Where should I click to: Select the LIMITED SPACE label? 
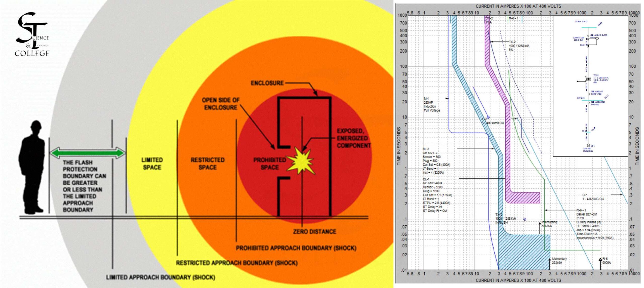(152, 163)
